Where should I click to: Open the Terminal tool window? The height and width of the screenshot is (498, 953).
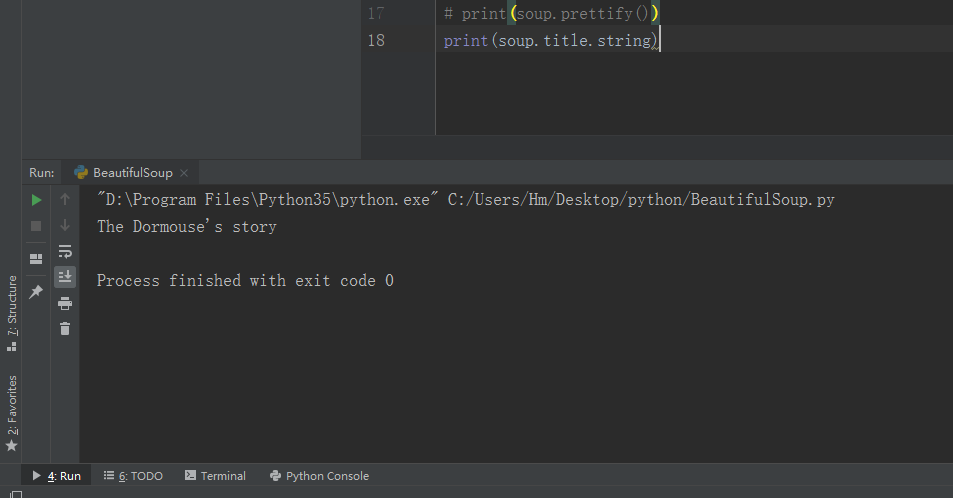tap(215, 476)
